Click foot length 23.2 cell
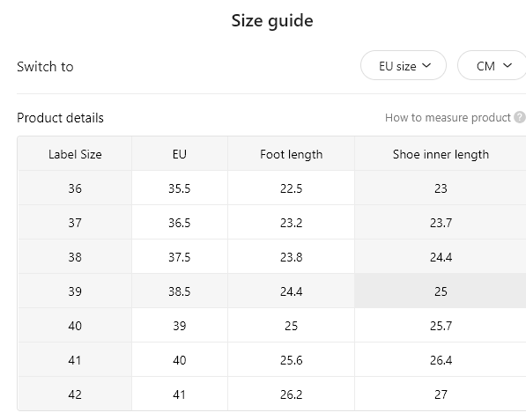The height and width of the screenshot is (420, 526). pos(291,222)
